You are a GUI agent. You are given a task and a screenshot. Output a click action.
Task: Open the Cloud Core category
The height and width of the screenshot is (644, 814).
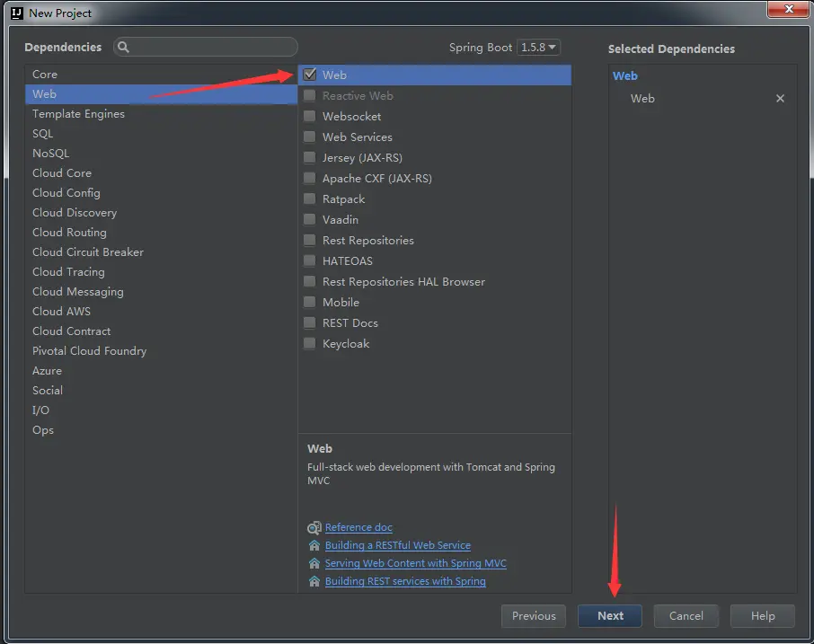click(x=161, y=172)
